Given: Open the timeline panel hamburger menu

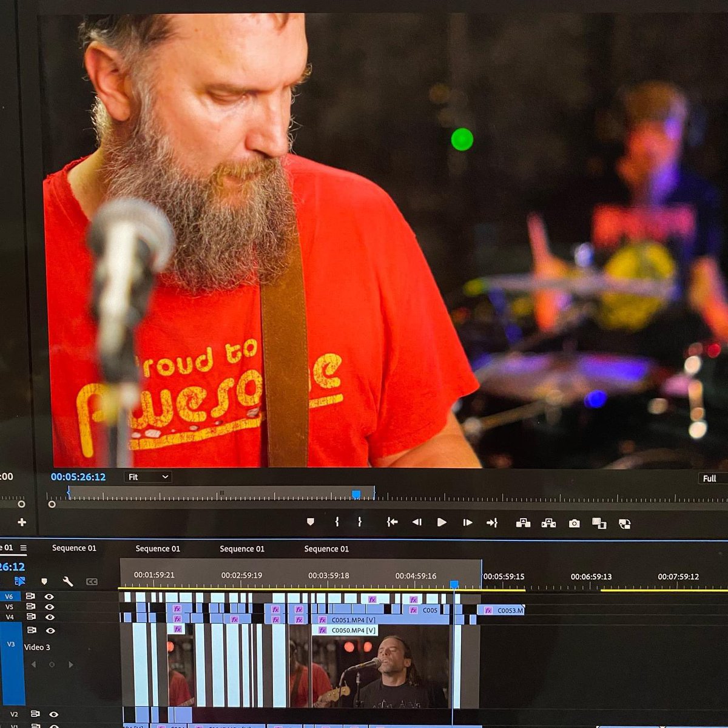Looking at the screenshot, I should [x=24, y=548].
